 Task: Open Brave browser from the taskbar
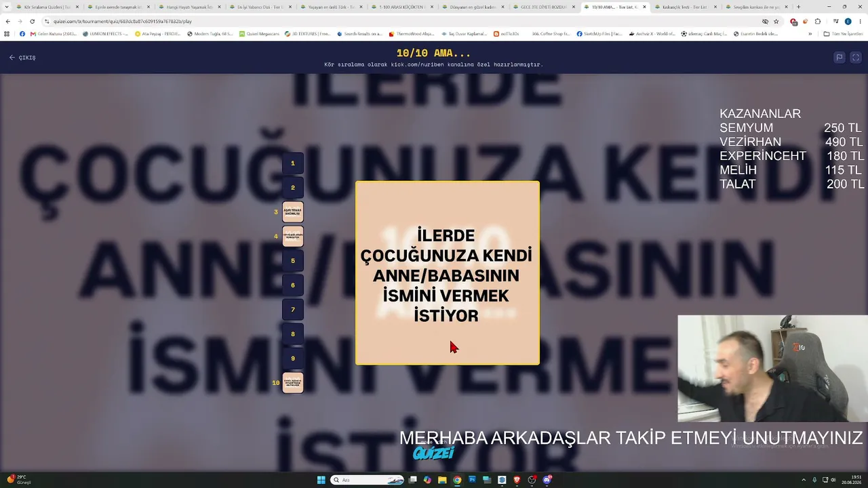click(x=517, y=480)
